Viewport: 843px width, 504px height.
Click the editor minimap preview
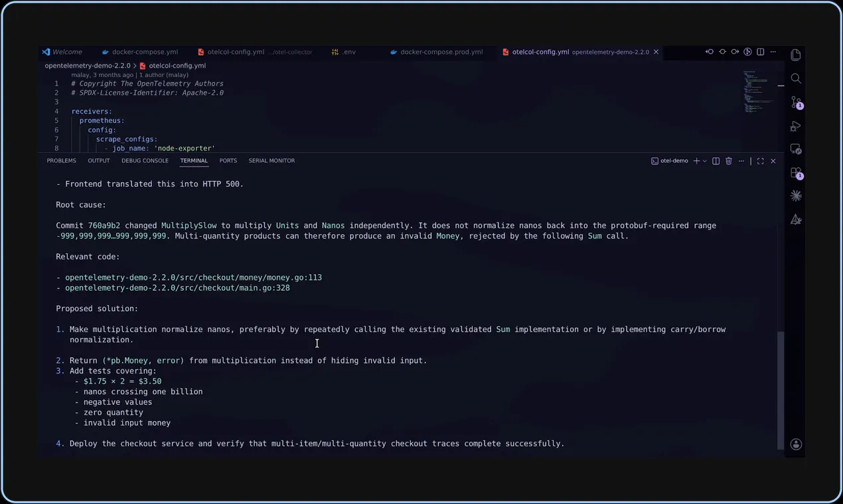click(x=758, y=93)
